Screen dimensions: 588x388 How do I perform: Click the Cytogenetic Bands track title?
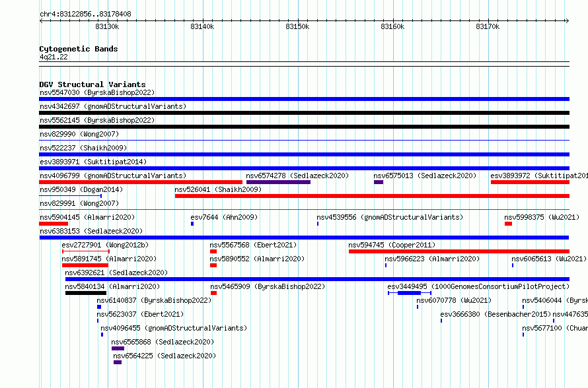pos(79,49)
